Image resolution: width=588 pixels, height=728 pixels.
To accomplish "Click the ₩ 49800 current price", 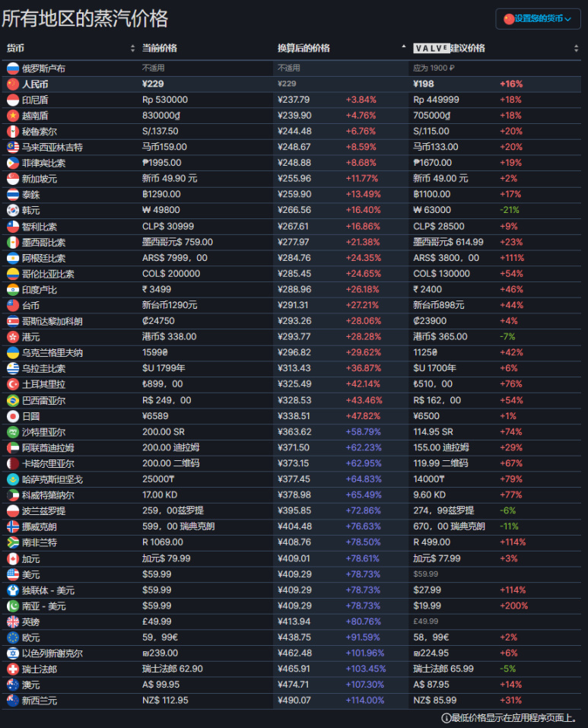I will click(x=161, y=210).
